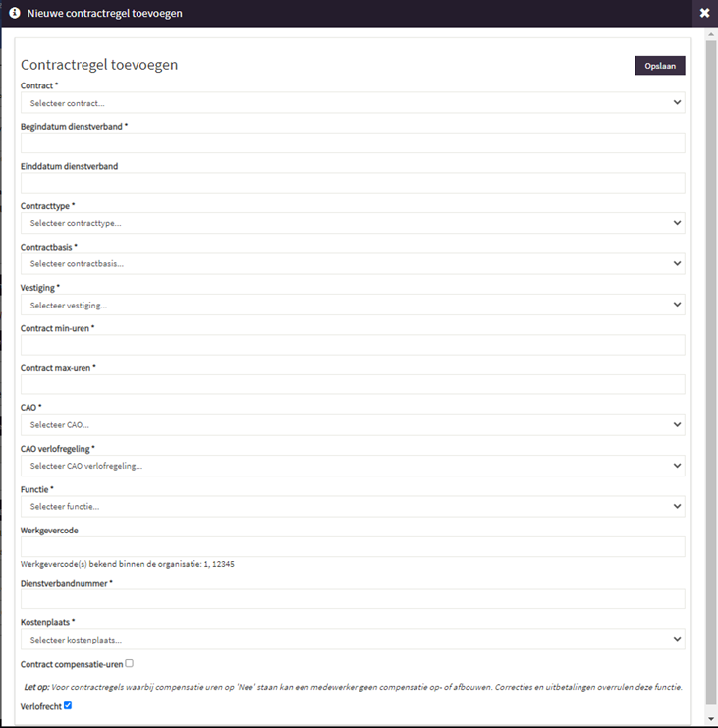Screen dimensions: 718x728
Task: Open the Contractbasis selection list
Action: (353, 263)
